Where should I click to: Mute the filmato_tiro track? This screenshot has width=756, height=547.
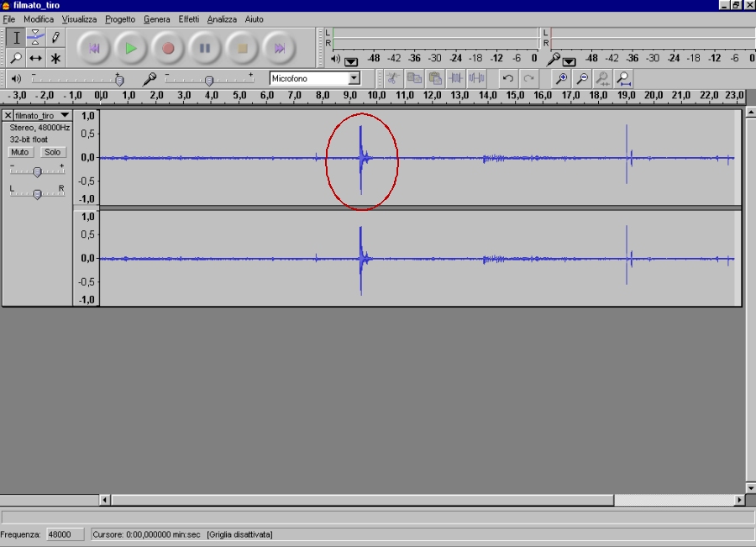[20, 152]
